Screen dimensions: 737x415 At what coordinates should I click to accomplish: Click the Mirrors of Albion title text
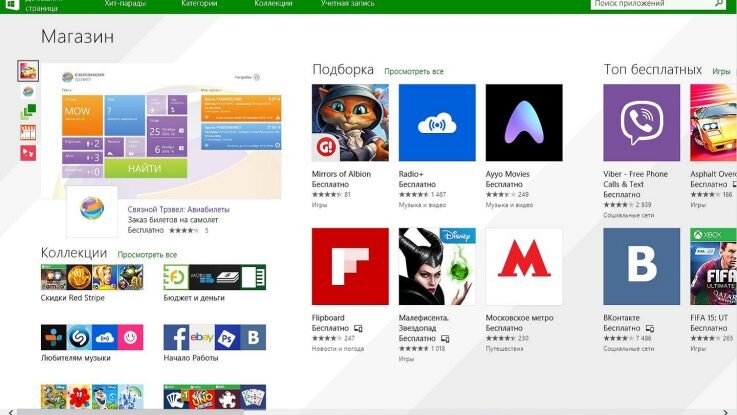pyautogui.click(x=341, y=174)
